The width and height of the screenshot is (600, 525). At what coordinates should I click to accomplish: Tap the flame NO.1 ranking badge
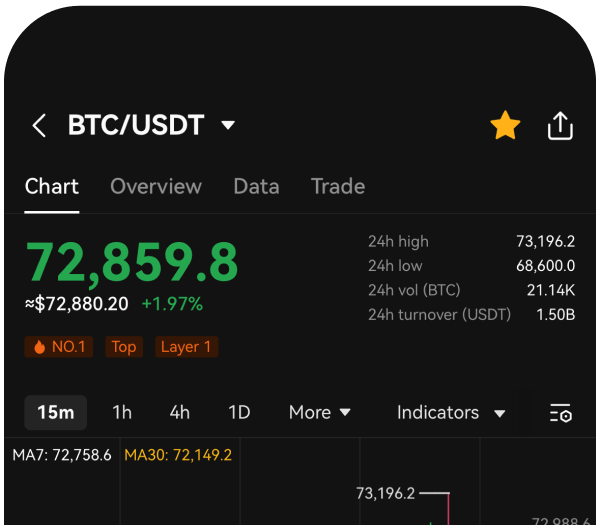click(x=60, y=347)
